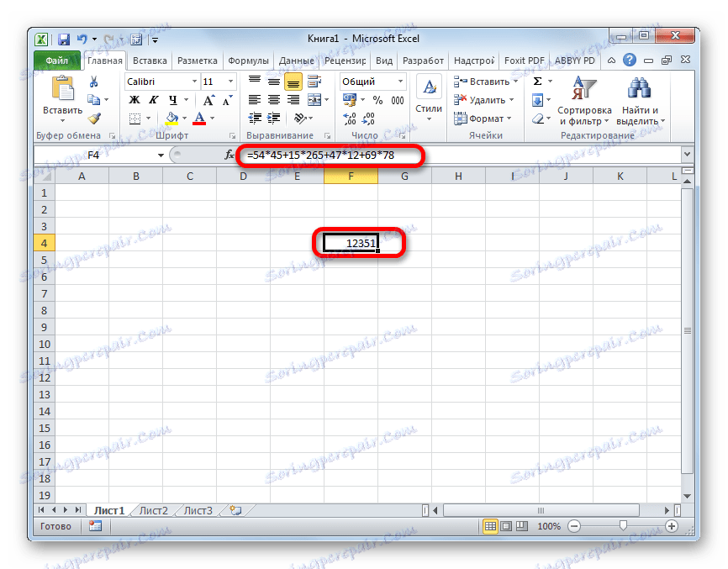Decrease decimal places
This screenshot has width=728, height=569.
368,119
